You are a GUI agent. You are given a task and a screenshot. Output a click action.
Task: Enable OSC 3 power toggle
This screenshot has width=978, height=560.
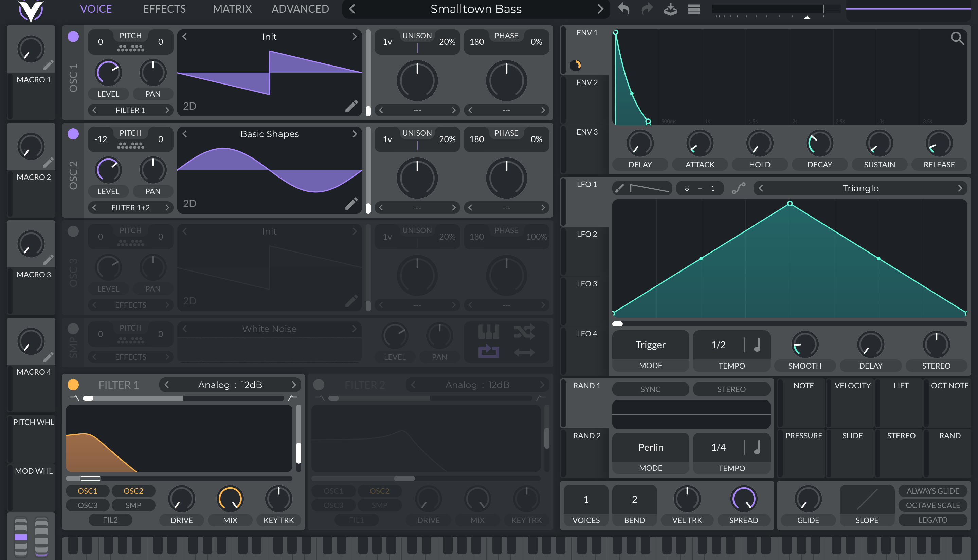[x=73, y=231]
